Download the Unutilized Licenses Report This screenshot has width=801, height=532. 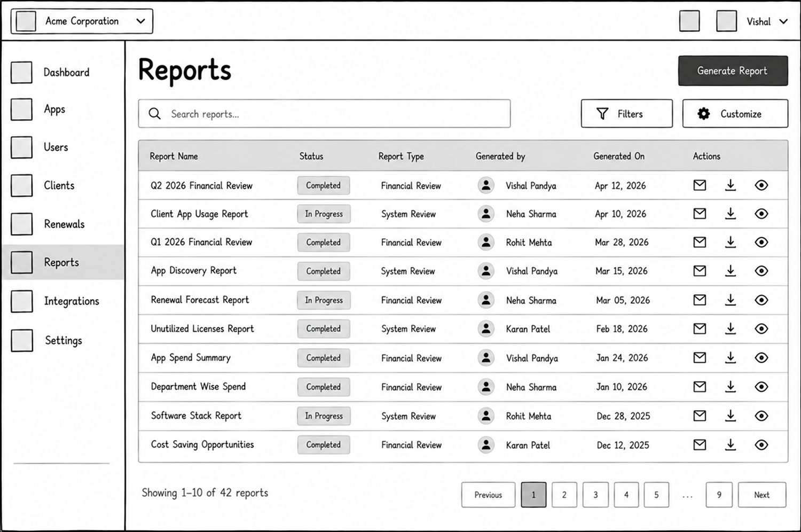coord(731,328)
